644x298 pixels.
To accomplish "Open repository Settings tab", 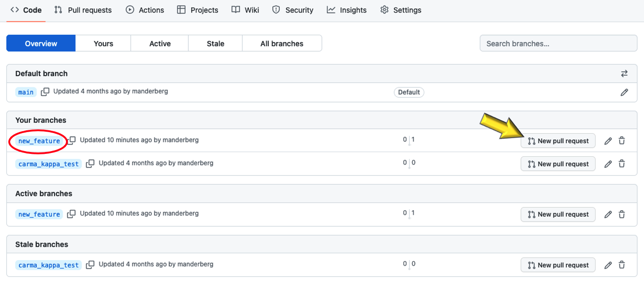I will point(401,10).
